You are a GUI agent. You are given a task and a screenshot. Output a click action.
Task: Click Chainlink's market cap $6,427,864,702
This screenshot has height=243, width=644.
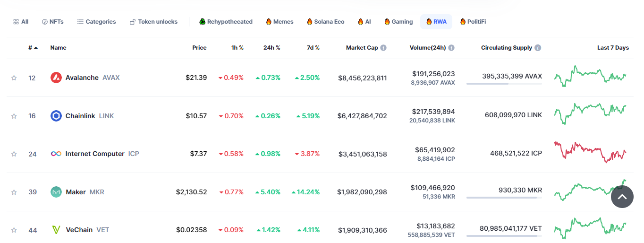[x=362, y=116]
